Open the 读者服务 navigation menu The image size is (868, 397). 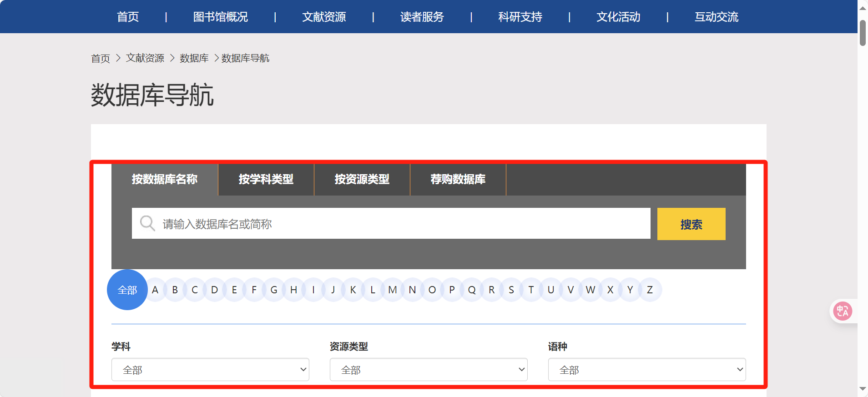pyautogui.click(x=422, y=17)
